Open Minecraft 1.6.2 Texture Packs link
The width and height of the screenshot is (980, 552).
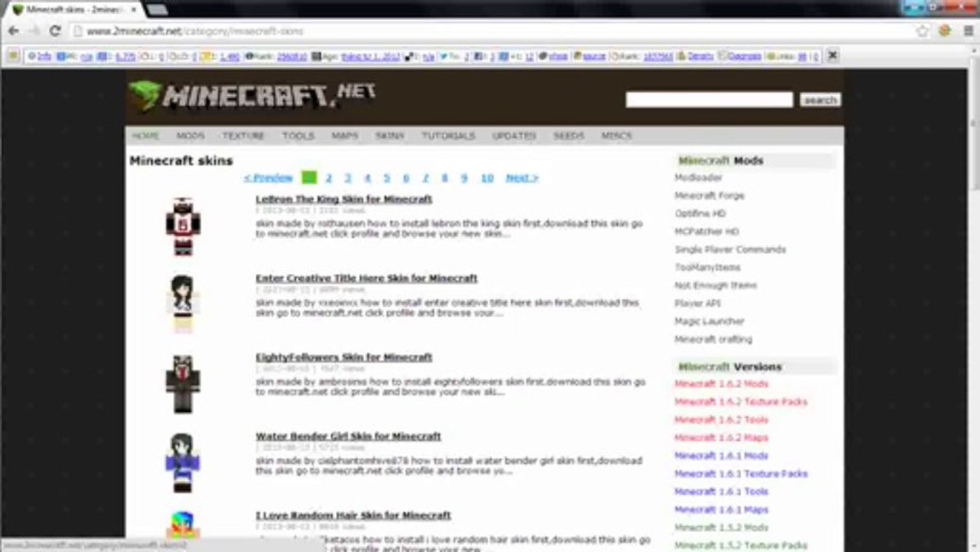(x=741, y=402)
